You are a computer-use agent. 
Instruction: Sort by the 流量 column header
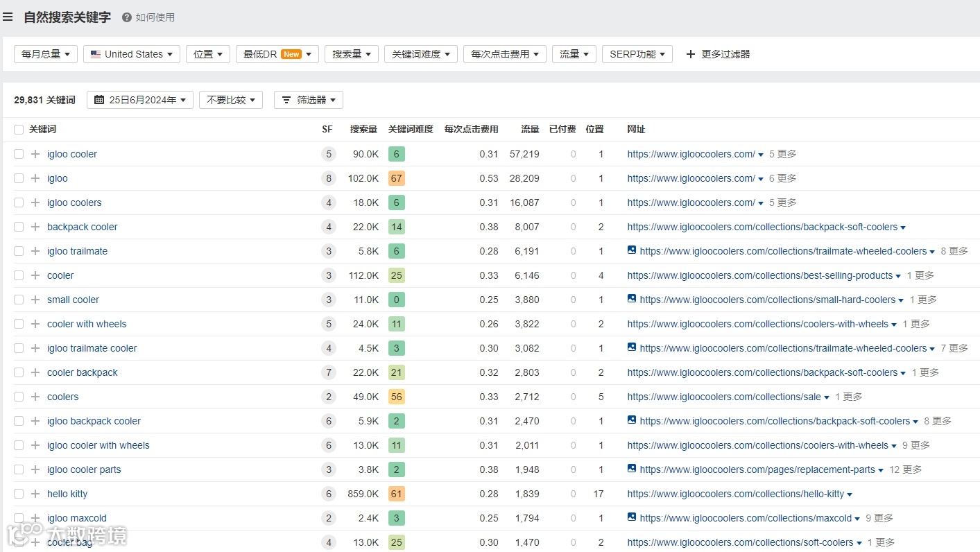(x=531, y=130)
